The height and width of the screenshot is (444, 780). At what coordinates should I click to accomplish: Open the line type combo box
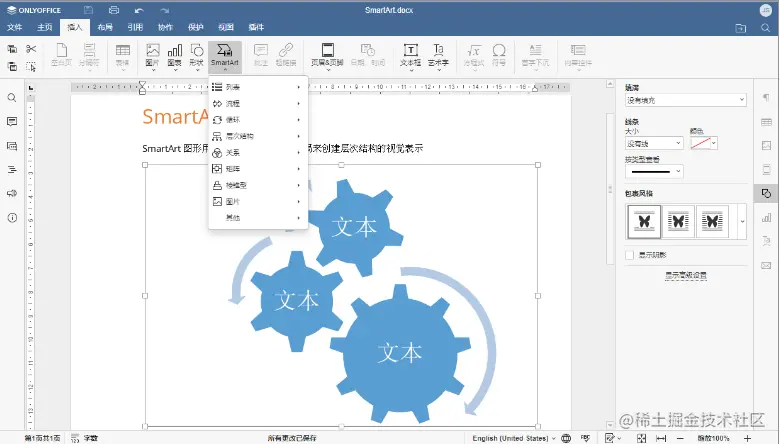(654, 172)
